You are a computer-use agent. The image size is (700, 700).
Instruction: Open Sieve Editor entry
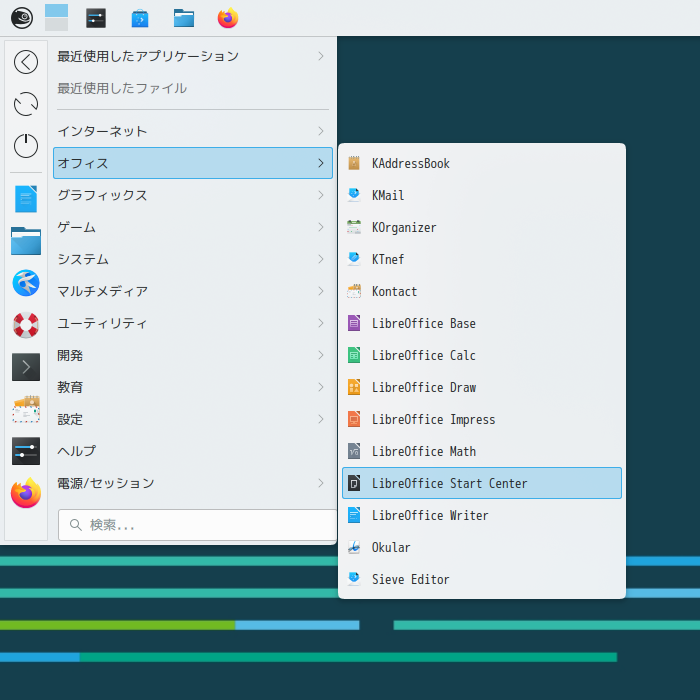(482, 579)
